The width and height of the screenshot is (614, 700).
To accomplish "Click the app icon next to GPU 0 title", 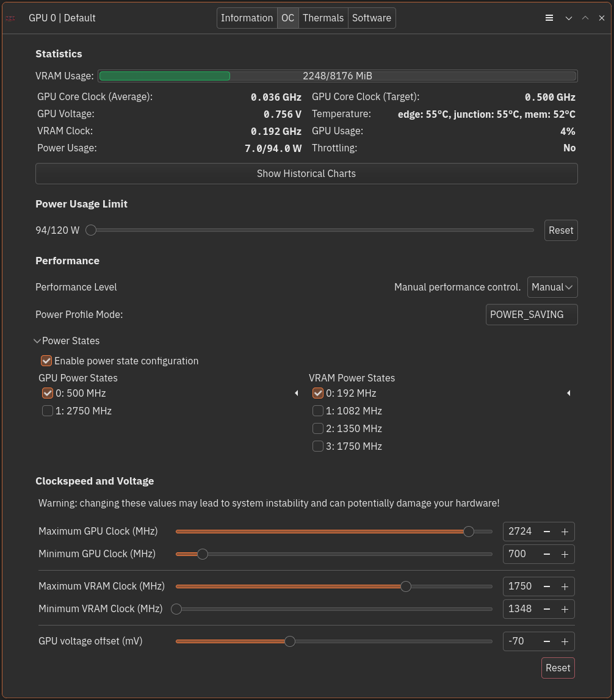I will [10, 18].
